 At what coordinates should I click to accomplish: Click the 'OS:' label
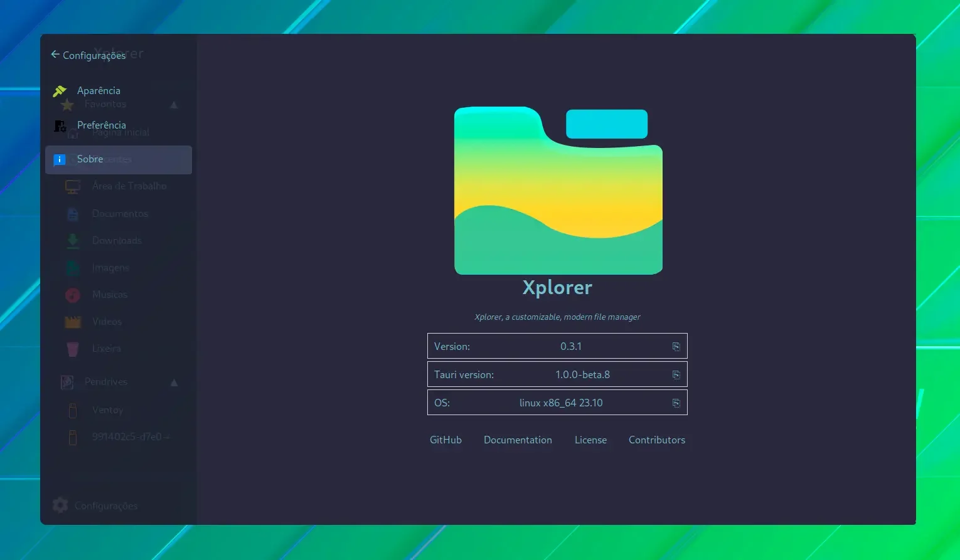pyautogui.click(x=442, y=403)
